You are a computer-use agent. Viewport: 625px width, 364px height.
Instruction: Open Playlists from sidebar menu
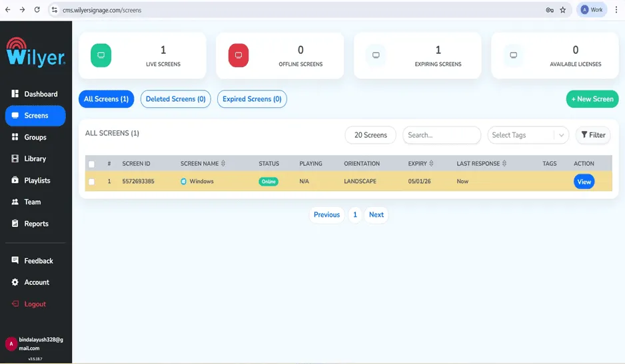pos(35,180)
